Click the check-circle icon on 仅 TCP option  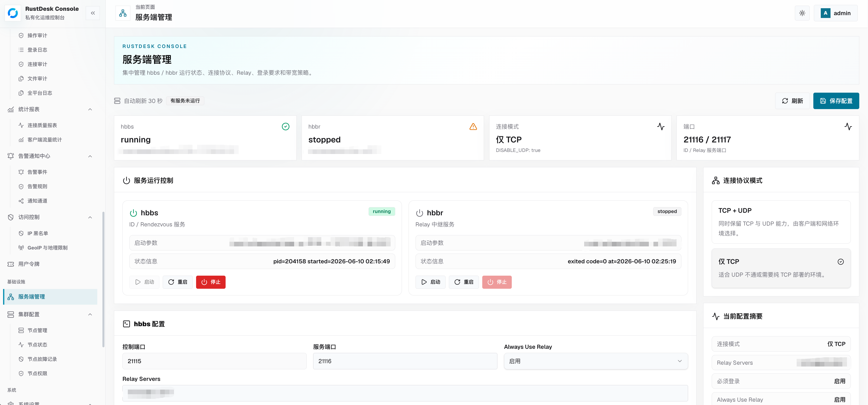coord(841,262)
